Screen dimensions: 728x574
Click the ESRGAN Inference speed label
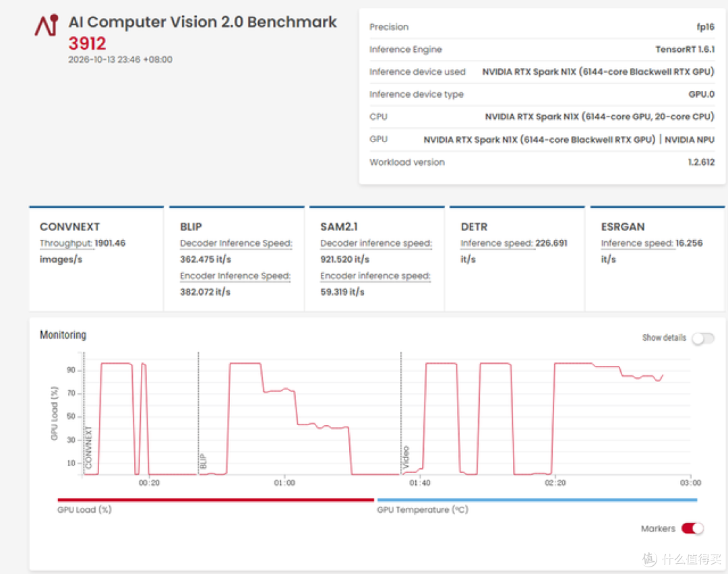point(636,243)
